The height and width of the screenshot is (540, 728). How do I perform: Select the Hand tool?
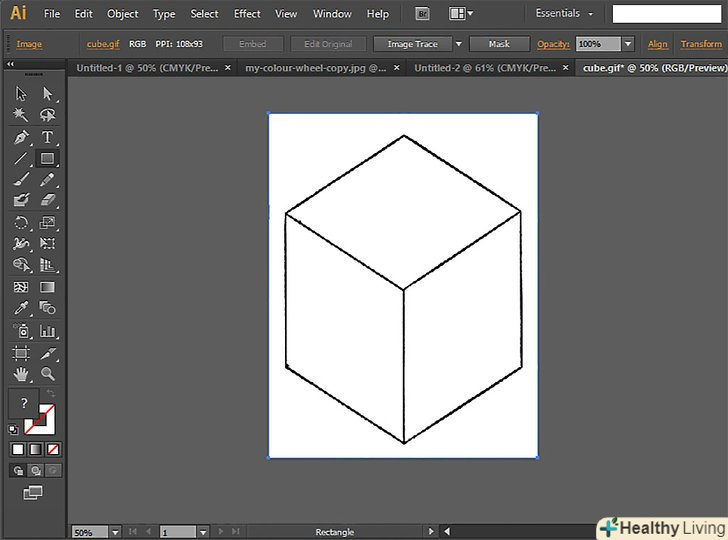(21, 374)
